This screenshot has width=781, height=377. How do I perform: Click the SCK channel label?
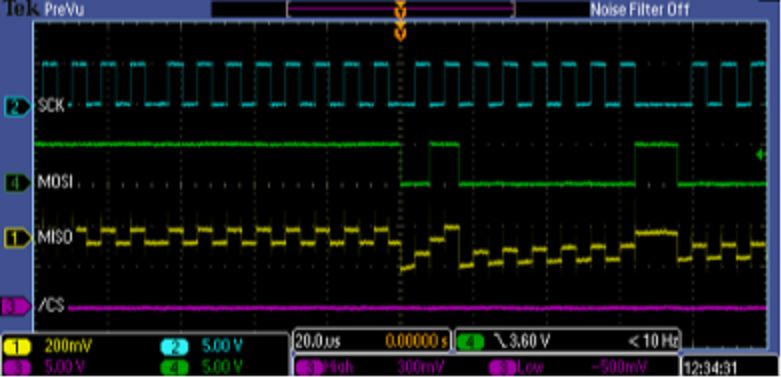tap(51, 106)
